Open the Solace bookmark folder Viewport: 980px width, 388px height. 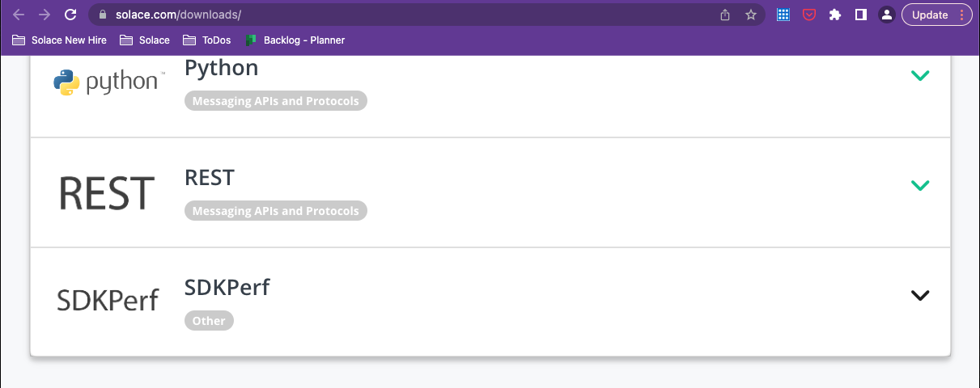tap(146, 40)
